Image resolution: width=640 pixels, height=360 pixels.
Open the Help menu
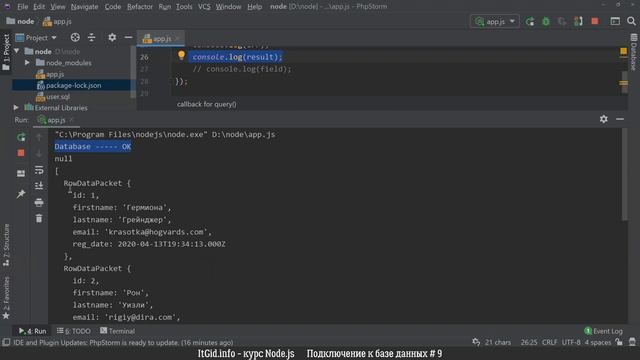click(x=254, y=7)
